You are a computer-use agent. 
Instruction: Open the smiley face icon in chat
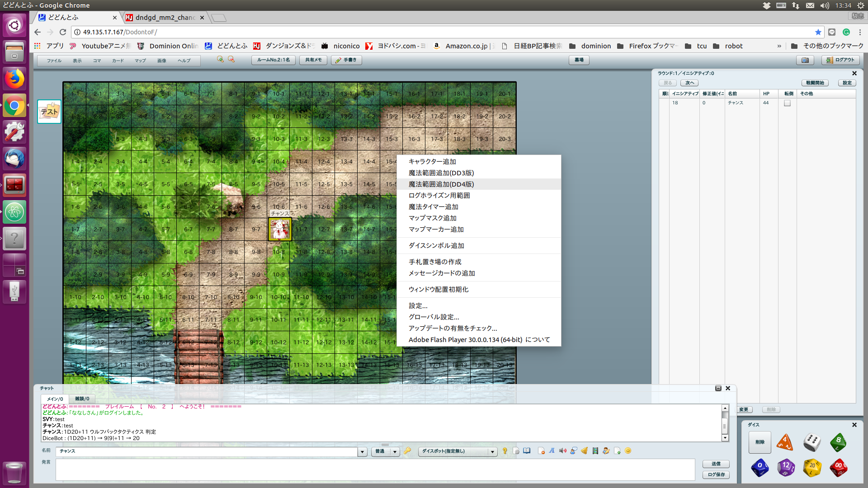point(628,451)
